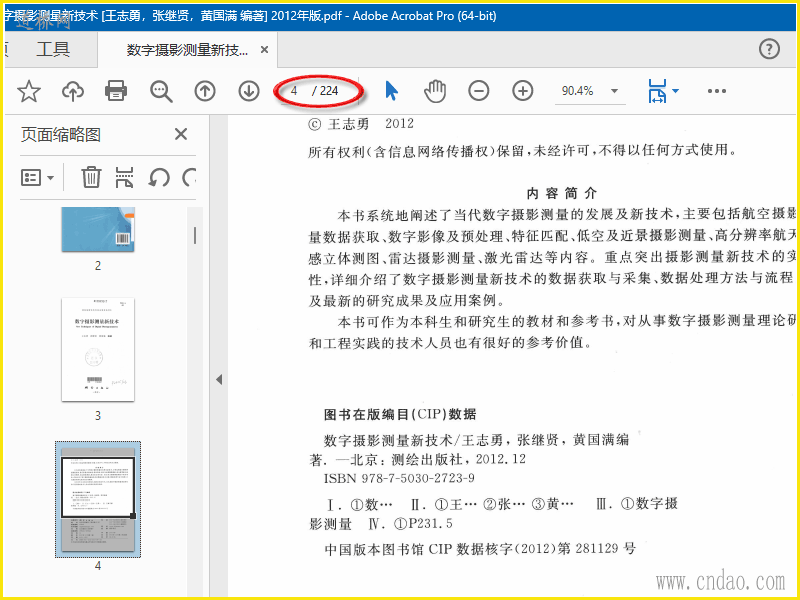Select page 3 thumbnail
800x600 pixels.
98,349
